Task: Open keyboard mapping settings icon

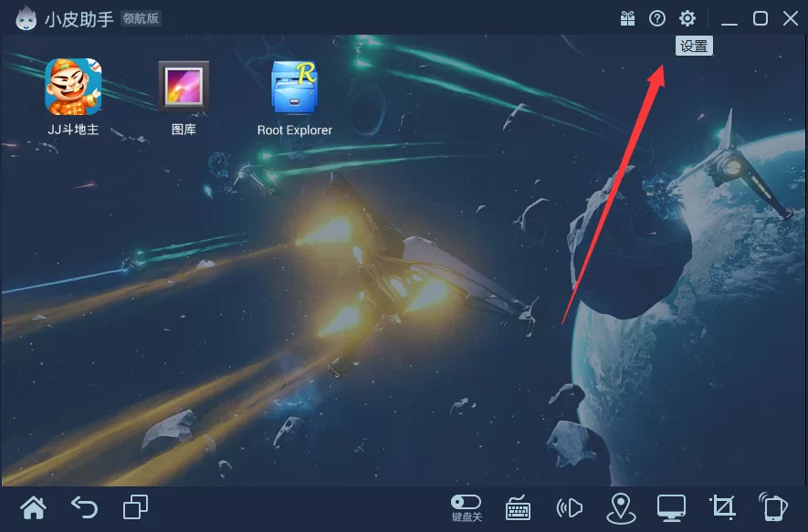Action: coord(518,508)
